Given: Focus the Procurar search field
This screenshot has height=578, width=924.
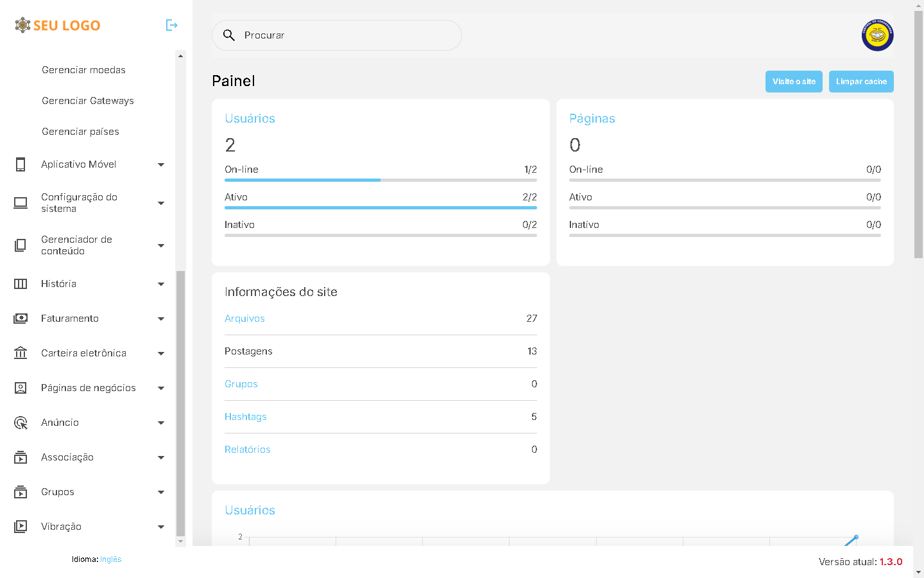Looking at the screenshot, I should [346, 35].
